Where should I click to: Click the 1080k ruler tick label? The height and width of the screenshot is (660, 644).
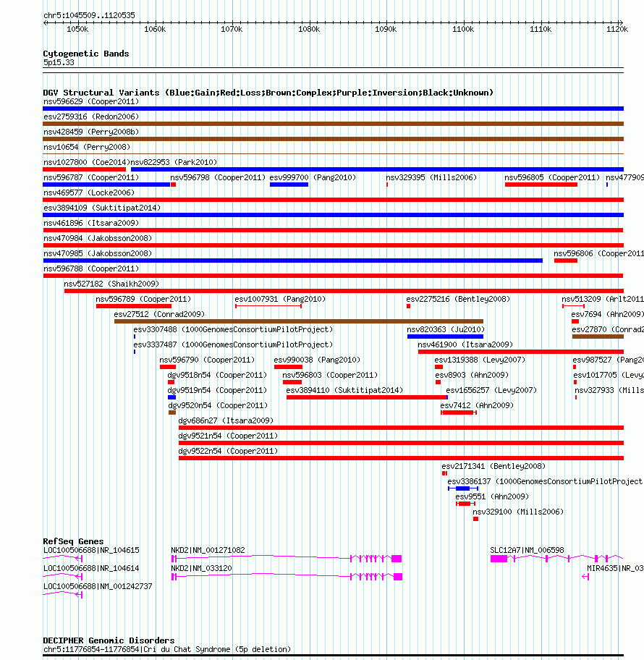309,29
